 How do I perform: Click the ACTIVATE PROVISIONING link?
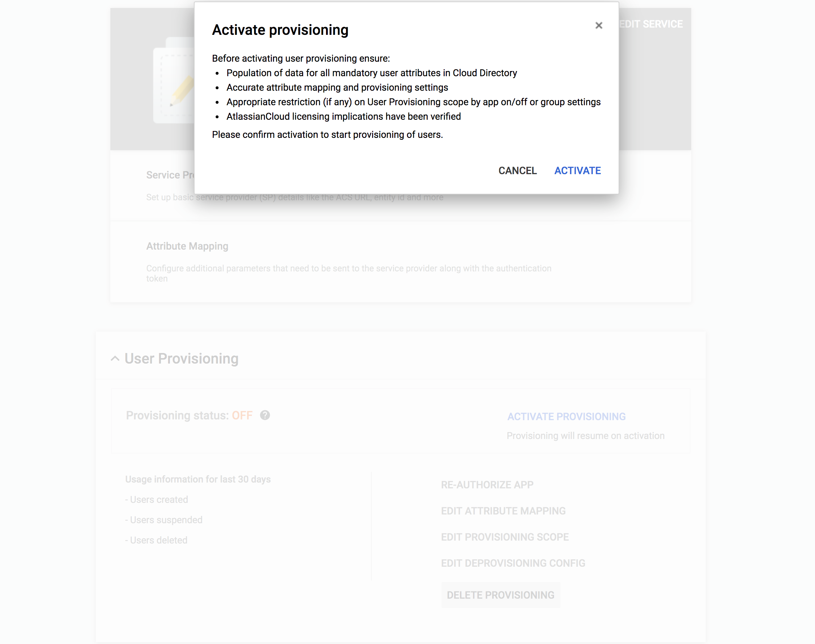[566, 417]
